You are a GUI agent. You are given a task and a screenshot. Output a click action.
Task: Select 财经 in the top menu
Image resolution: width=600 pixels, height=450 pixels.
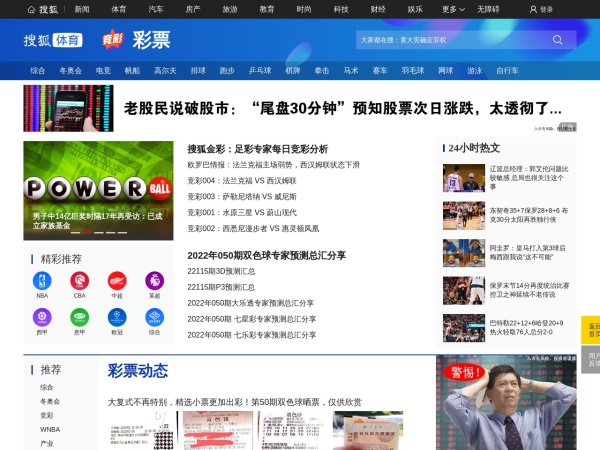[x=378, y=8]
